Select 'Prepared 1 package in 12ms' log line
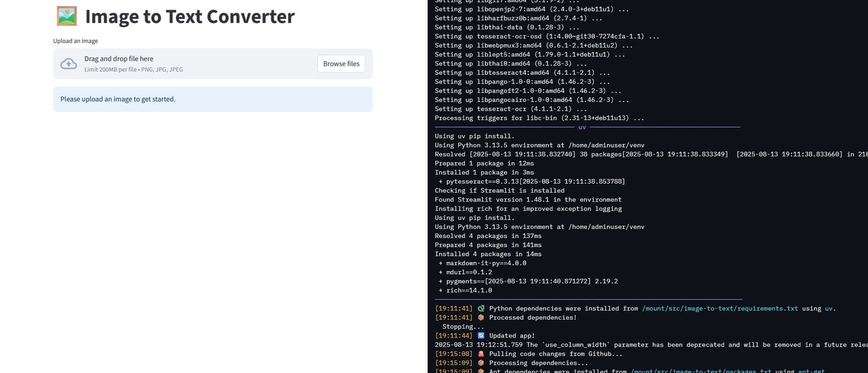Image resolution: width=868 pixels, height=373 pixels. [484, 163]
